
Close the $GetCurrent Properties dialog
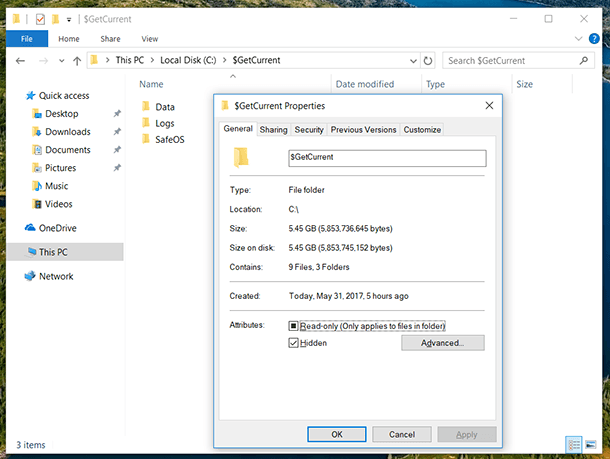tap(489, 106)
